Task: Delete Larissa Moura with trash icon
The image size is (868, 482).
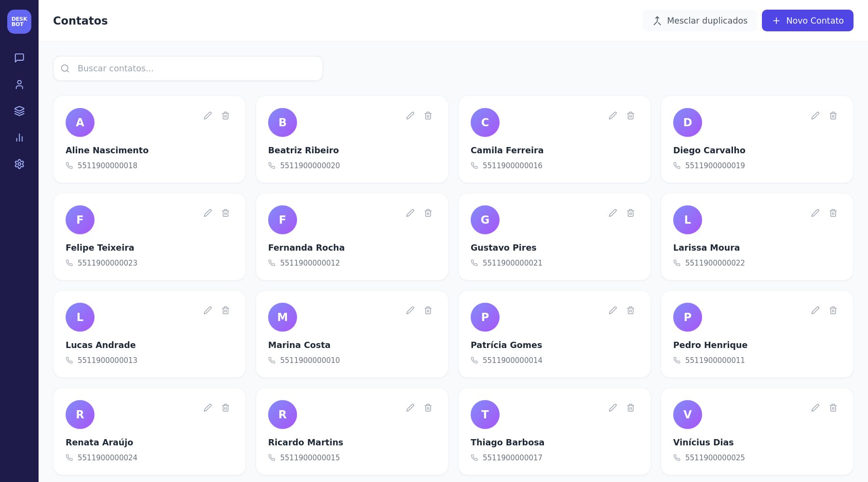Action: (x=833, y=213)
